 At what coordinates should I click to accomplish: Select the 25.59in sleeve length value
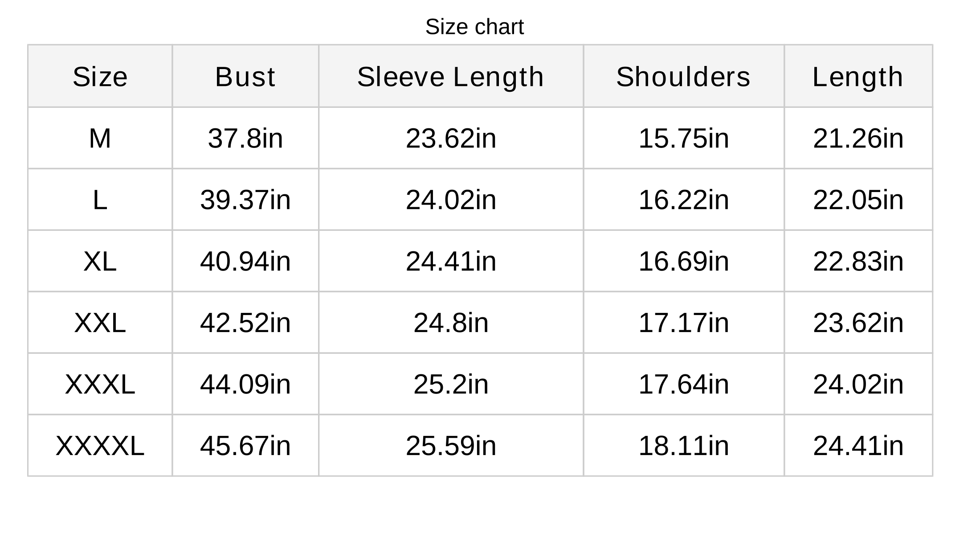(x=451, y=446)
